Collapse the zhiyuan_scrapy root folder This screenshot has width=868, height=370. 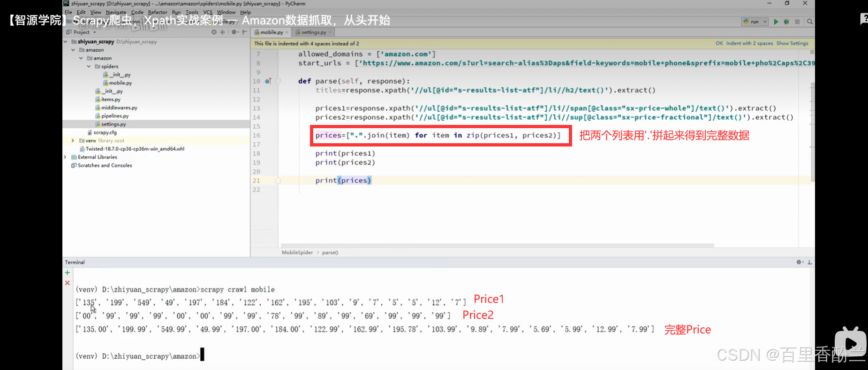65,42
